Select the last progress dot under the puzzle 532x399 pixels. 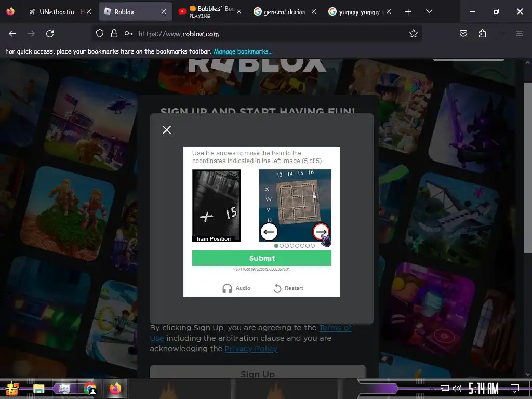(313, 246)
